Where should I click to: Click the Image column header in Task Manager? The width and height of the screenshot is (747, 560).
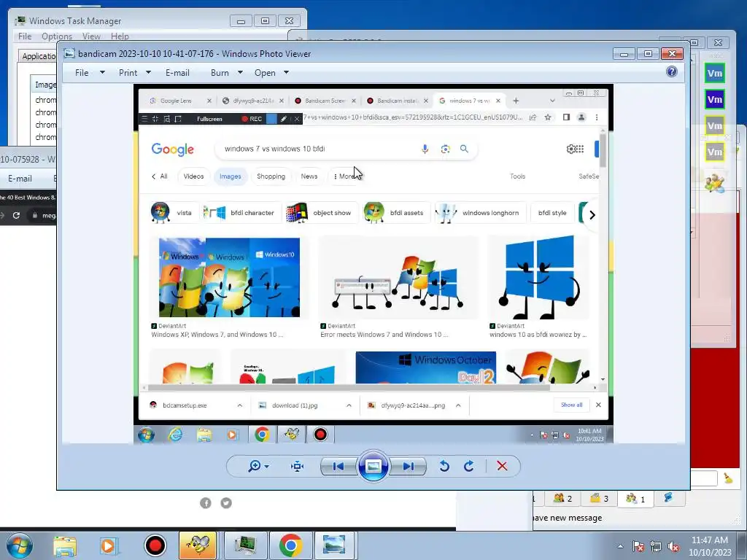pos(44,85)
